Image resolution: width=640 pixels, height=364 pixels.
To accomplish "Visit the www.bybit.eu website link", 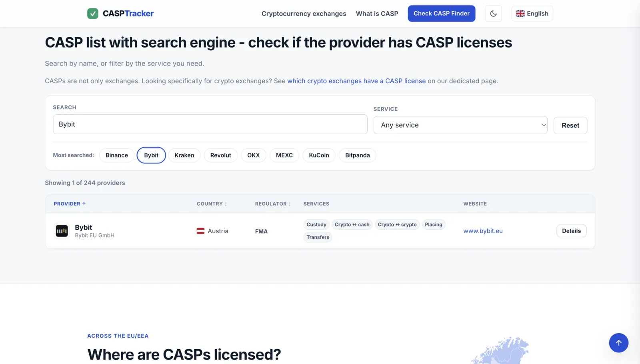I will click(x=483, y=231).
